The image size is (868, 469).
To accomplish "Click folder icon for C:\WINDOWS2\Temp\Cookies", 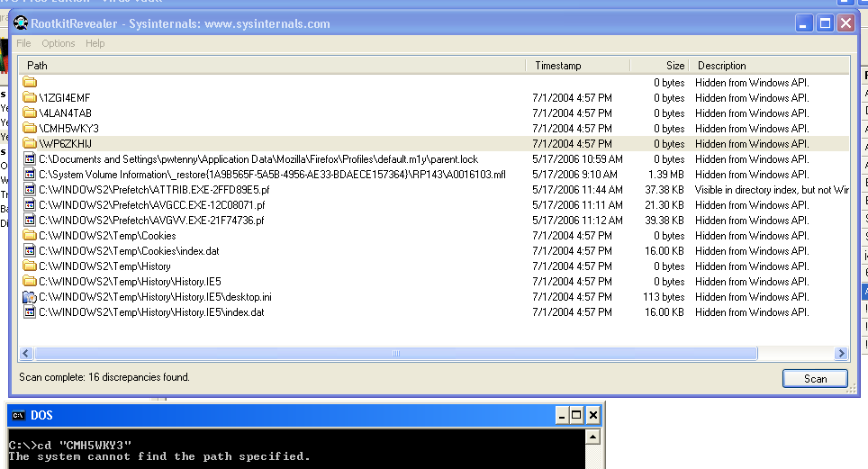I will pyautogui.click(x=30, y=235).
